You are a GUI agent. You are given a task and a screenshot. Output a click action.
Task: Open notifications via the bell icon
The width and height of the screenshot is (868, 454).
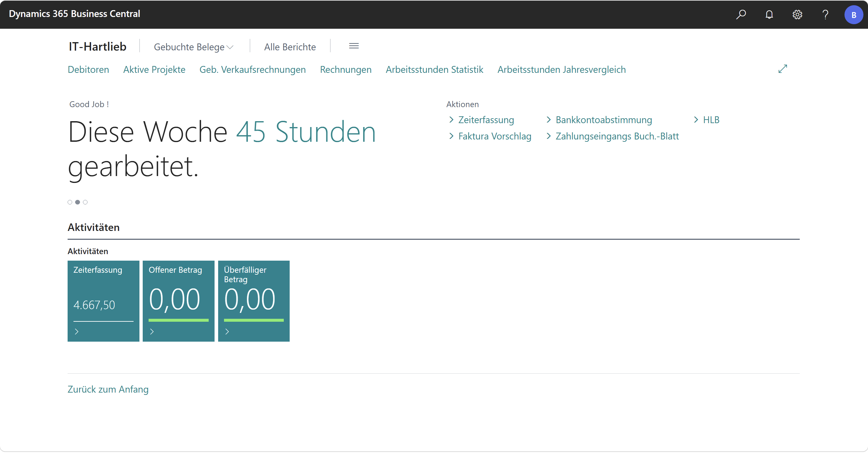(x=769, y=14)
